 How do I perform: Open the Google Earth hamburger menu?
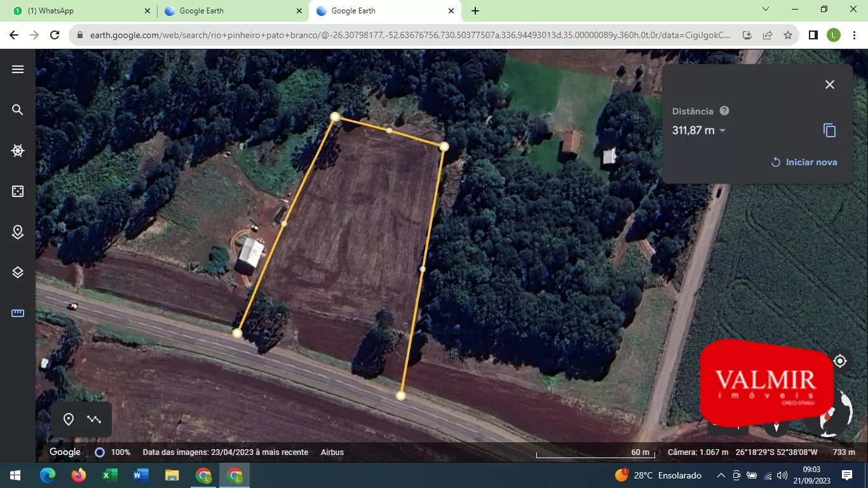pos(18,69)
